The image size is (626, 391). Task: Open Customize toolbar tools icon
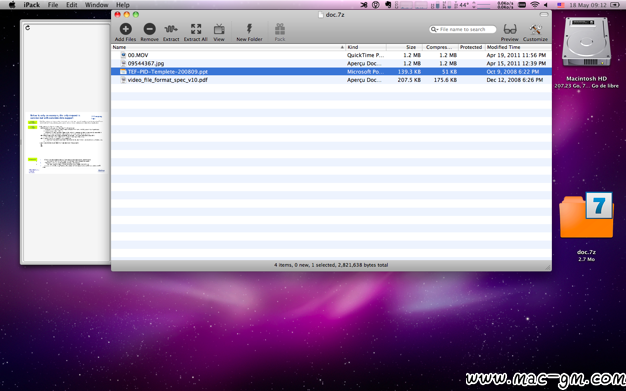coord(535,29)
